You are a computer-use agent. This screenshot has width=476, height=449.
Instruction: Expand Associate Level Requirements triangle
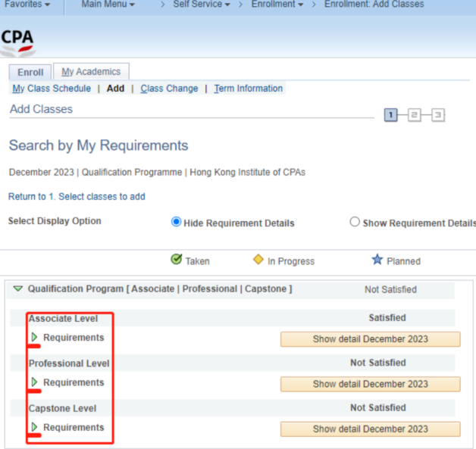point(34,337)
